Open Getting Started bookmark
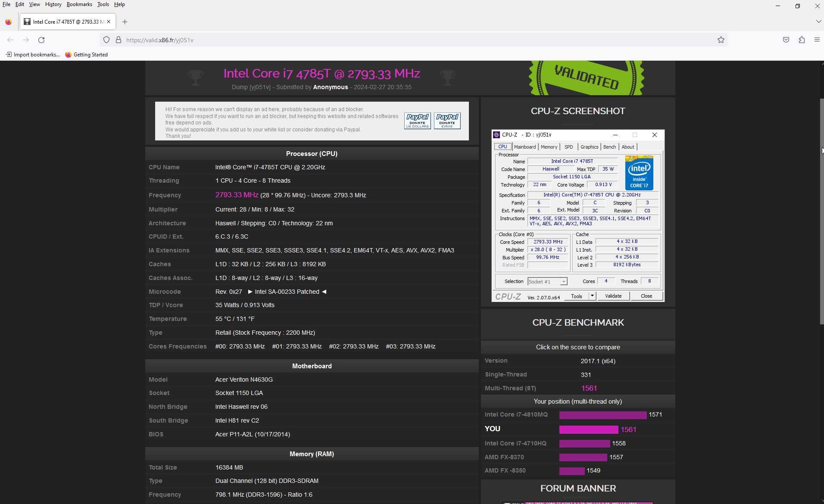Image resolution: width=824 pixels, height=504 pixels. [x=87, y=55]
